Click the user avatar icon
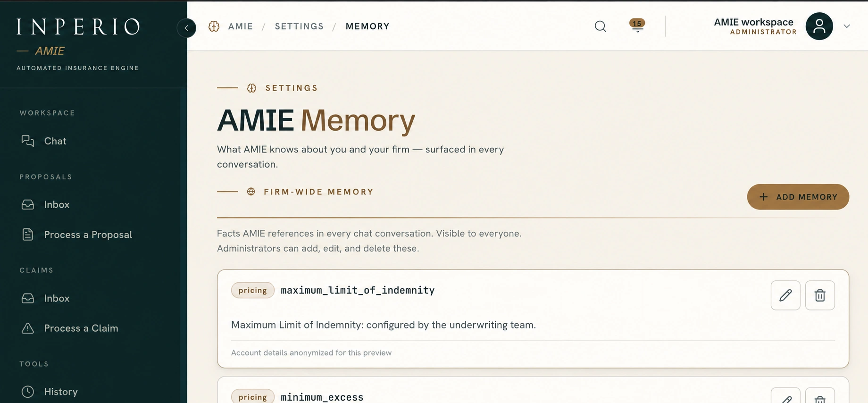 click(819, 26)
